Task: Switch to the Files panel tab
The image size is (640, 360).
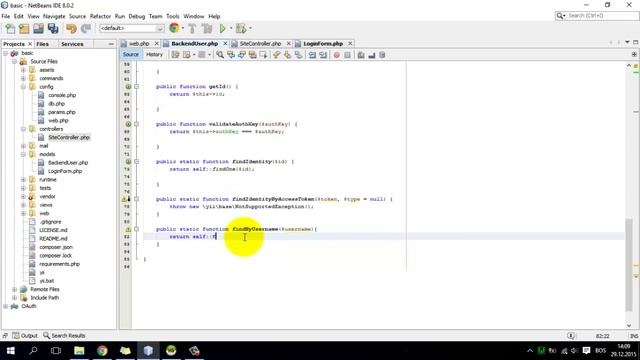Action: (42, 44)
